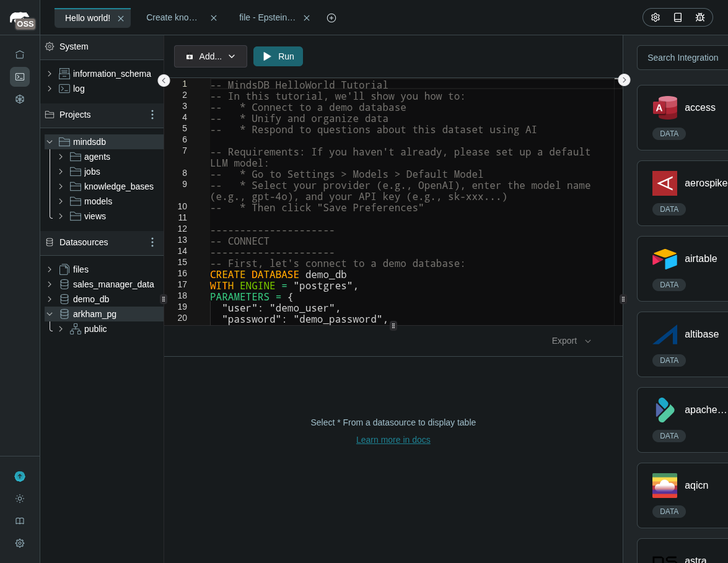Click the top-right bug report icon
This screenshot has width=728, height=563.
[x=700, y=17]
